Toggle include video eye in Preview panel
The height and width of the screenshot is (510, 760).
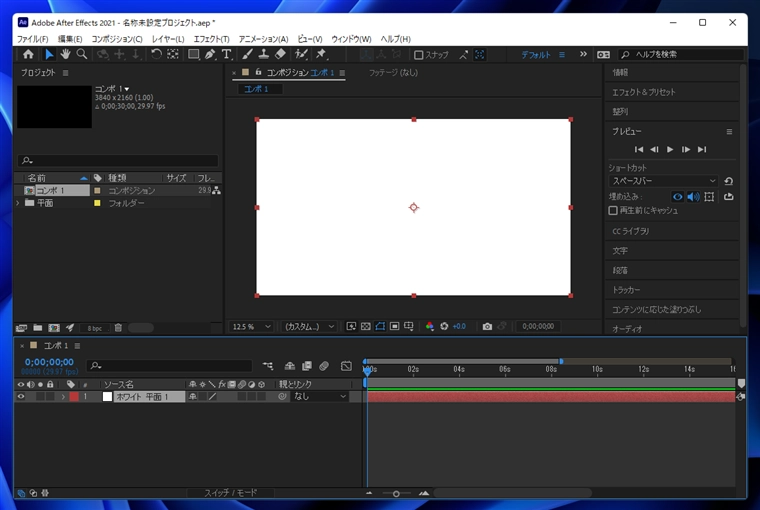(678, 197)
